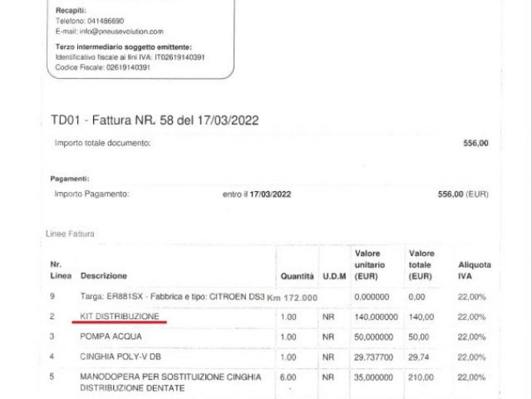532x399 pixels.
Task: Click the Quantità column header
Action: [297, 276]
